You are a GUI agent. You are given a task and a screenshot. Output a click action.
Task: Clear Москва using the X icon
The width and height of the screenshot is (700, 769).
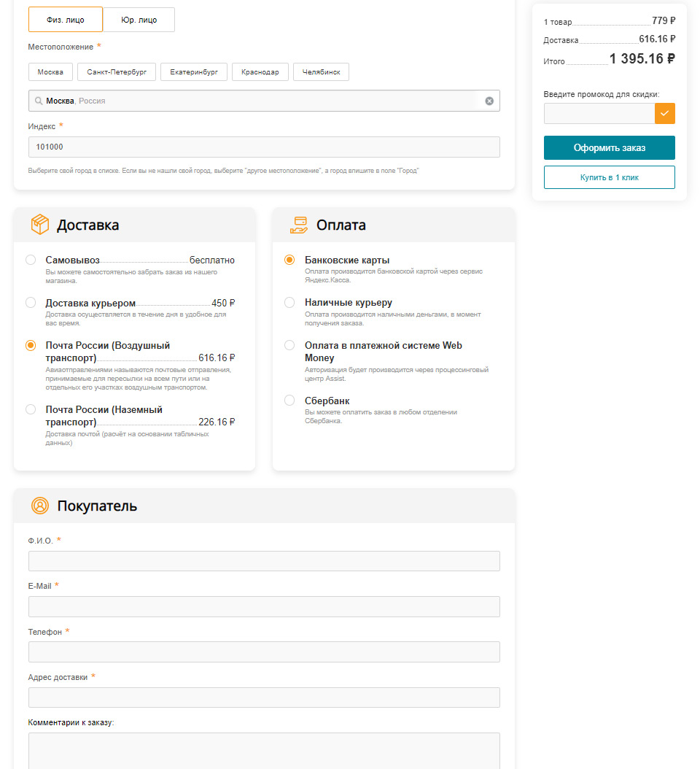point(489,100)
